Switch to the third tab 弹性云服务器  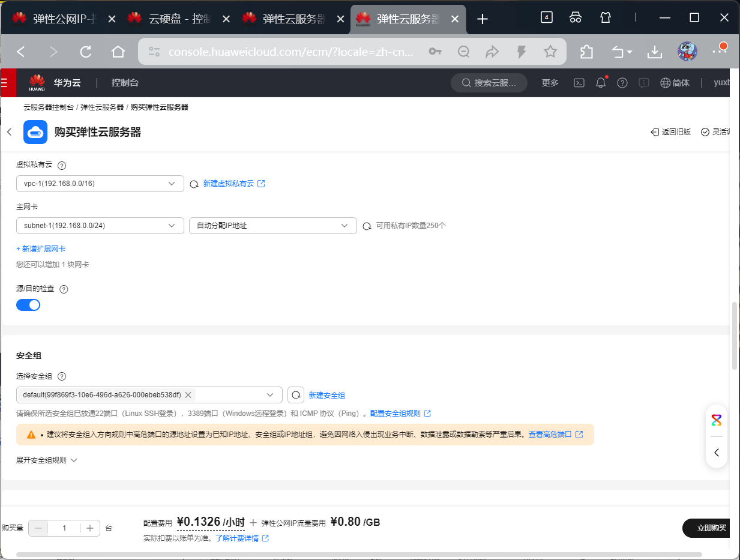(x=293, y=19)
